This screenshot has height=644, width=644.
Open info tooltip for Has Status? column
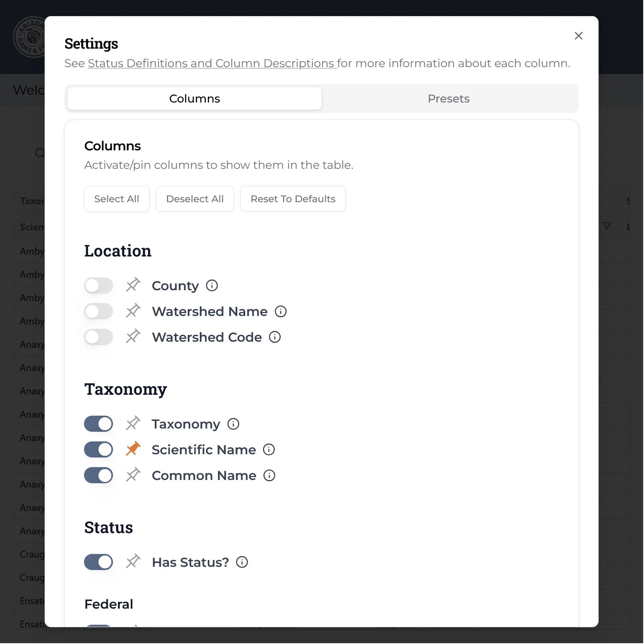click(x=242, y=562)
